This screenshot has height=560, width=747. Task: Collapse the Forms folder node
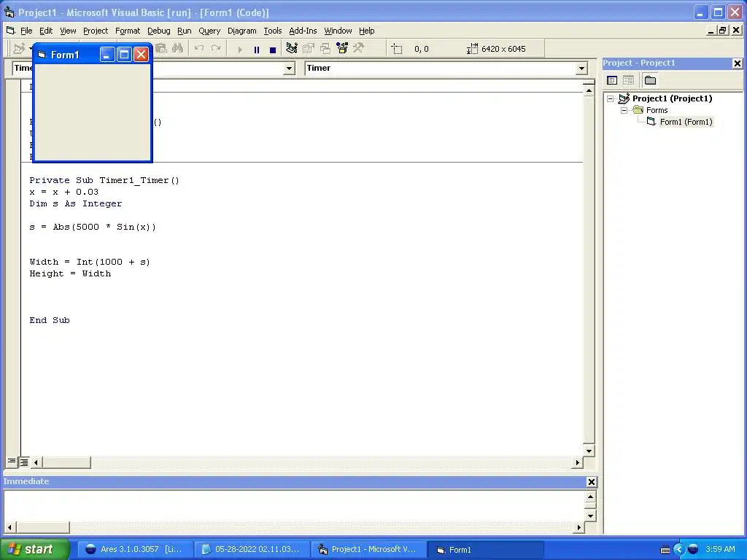[624, 110]
